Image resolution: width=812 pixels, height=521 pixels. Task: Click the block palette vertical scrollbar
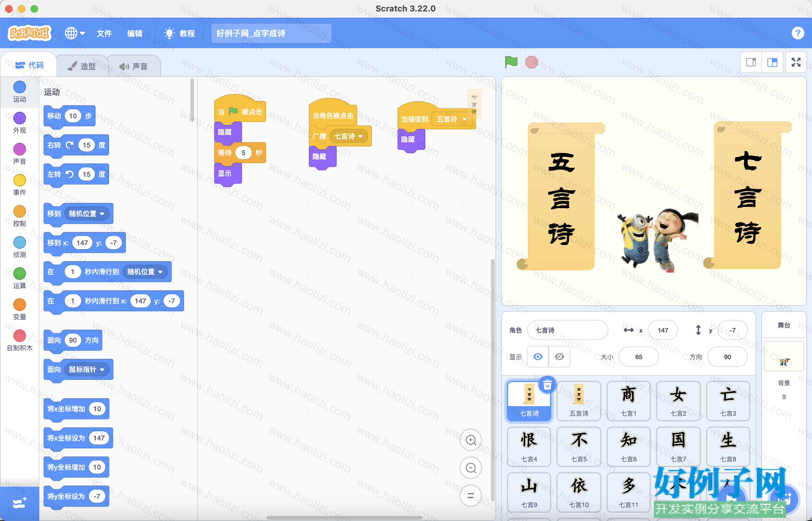(192, 100)
